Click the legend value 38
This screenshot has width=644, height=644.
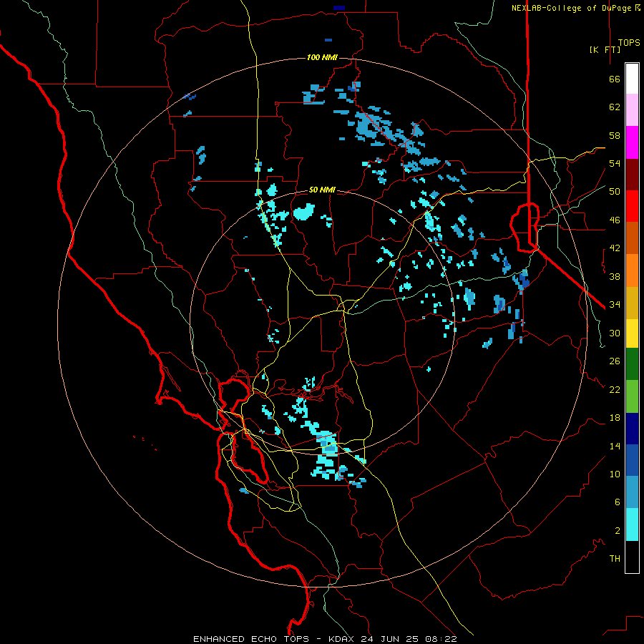pos(615,276)
